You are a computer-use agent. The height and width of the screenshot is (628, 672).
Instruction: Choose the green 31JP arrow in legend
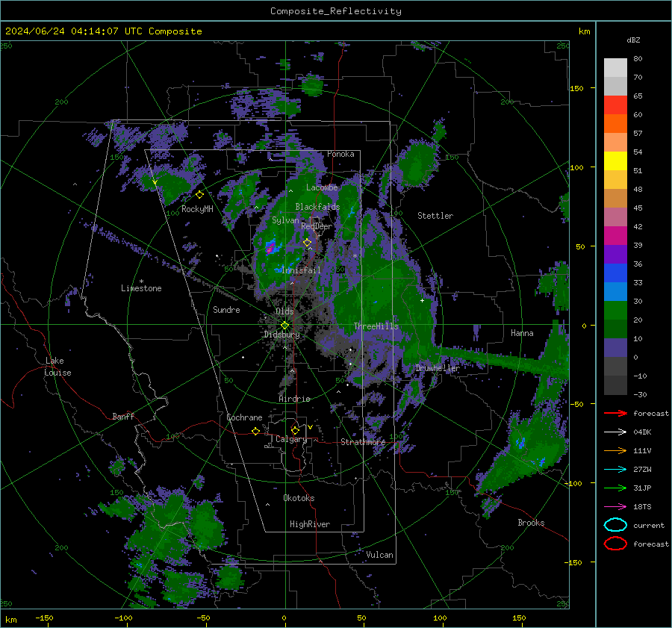click(x=615, y=488)
